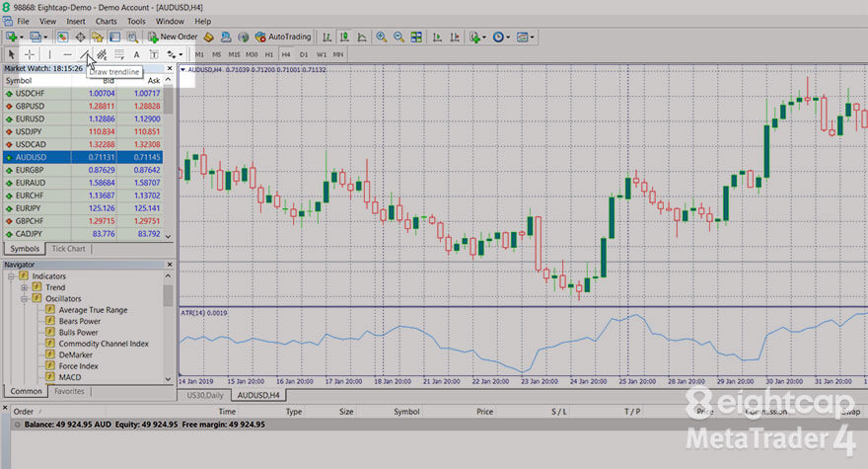Open the Tools menu
868x469 pixels.
click(x=136, y=21)
